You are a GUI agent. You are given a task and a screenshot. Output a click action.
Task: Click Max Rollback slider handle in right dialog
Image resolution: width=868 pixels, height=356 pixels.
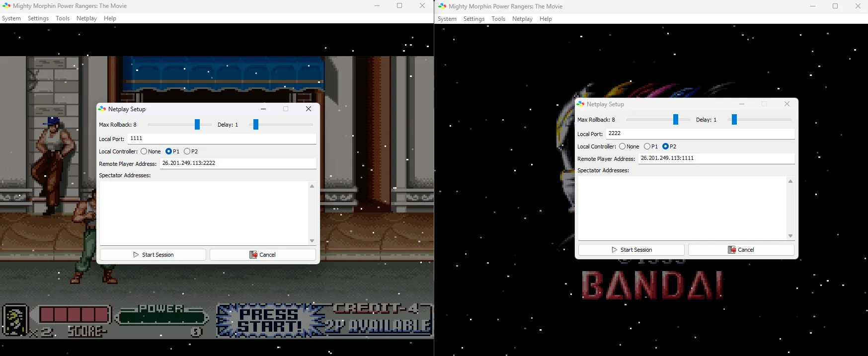[676, 120]
